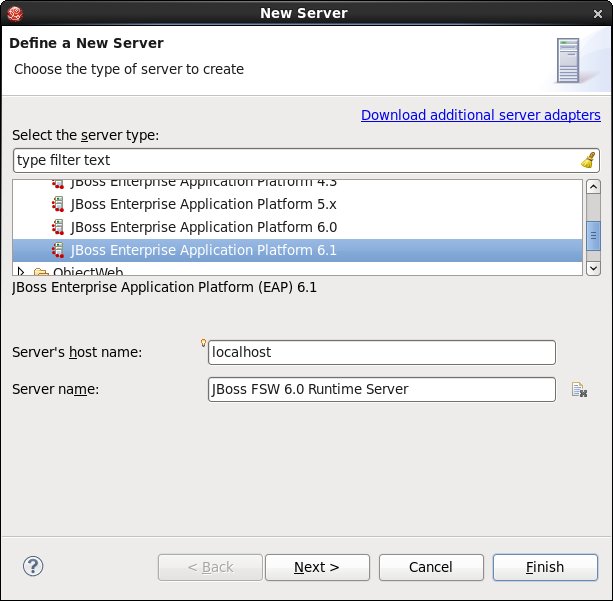Click the server list scrollbar thumb
Screen dimensions: 613x601
tap(593, 236)
